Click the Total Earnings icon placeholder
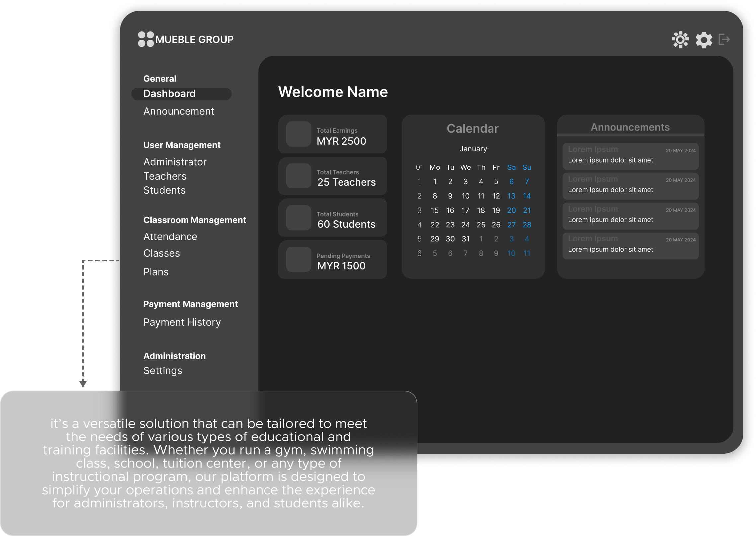Image resolution: width=756 pixels, height=536 pixels. [298, 134]
